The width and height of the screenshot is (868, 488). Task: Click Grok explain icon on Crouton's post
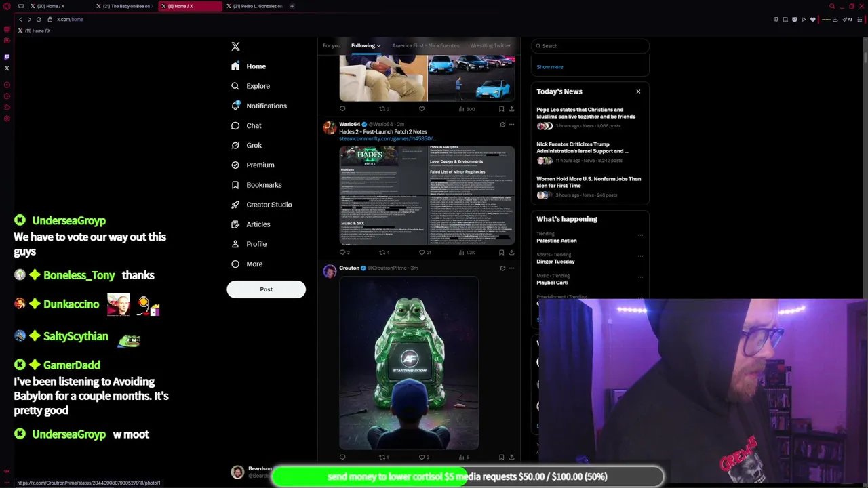(x=502, y=268)
